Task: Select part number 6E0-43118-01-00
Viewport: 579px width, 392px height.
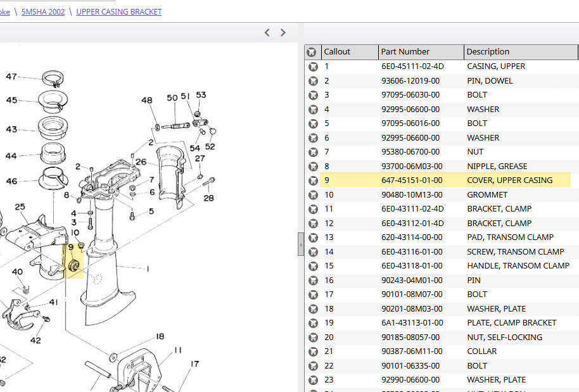Action: (x=412, y=266)
